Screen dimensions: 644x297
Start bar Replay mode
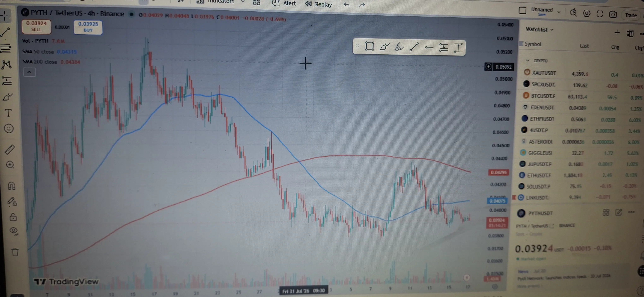point(319,4)
